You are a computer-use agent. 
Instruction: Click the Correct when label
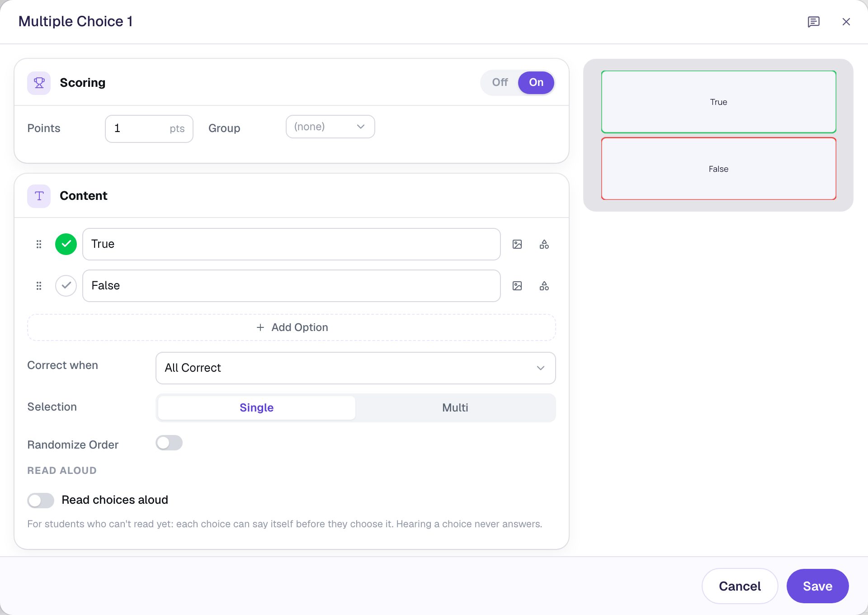[62, 365]
